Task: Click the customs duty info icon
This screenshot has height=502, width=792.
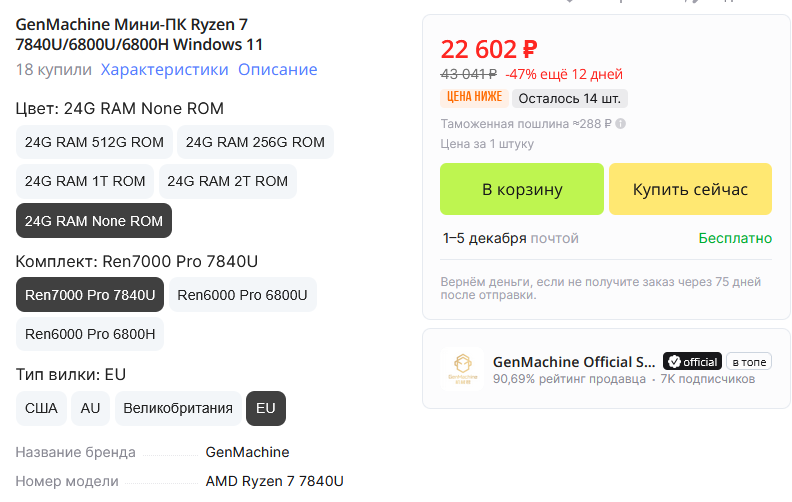Action: point(621,124)
